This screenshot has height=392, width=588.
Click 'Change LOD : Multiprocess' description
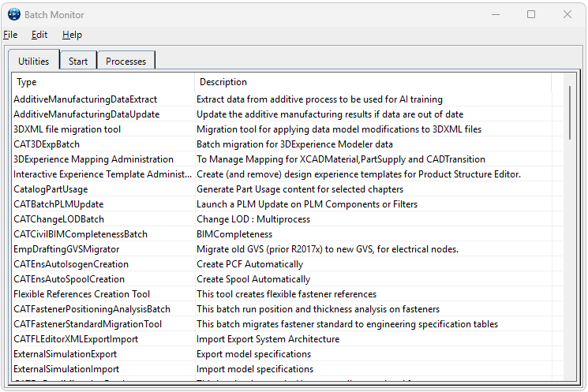point(253,219)
